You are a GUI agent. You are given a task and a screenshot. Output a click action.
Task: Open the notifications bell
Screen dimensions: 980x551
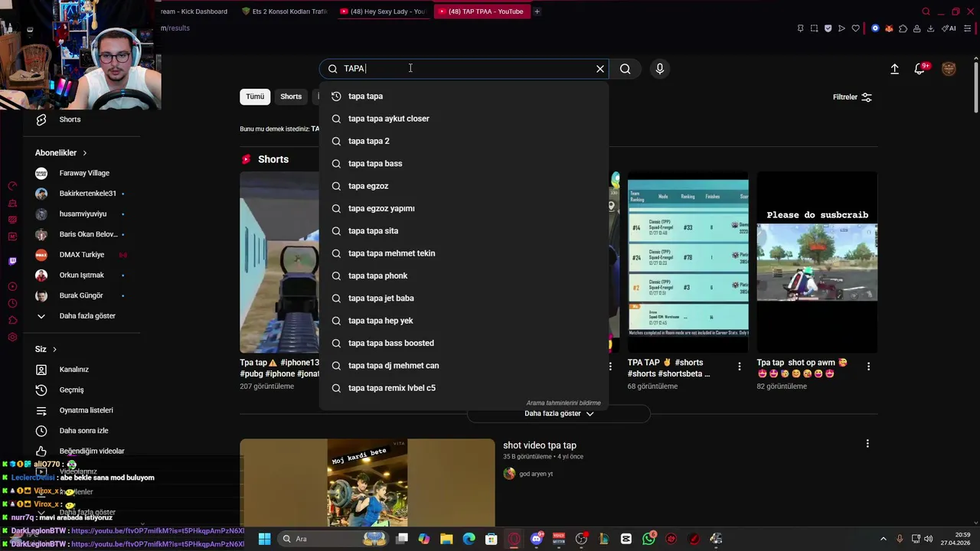pyautogui.click(x=920, y=69)
